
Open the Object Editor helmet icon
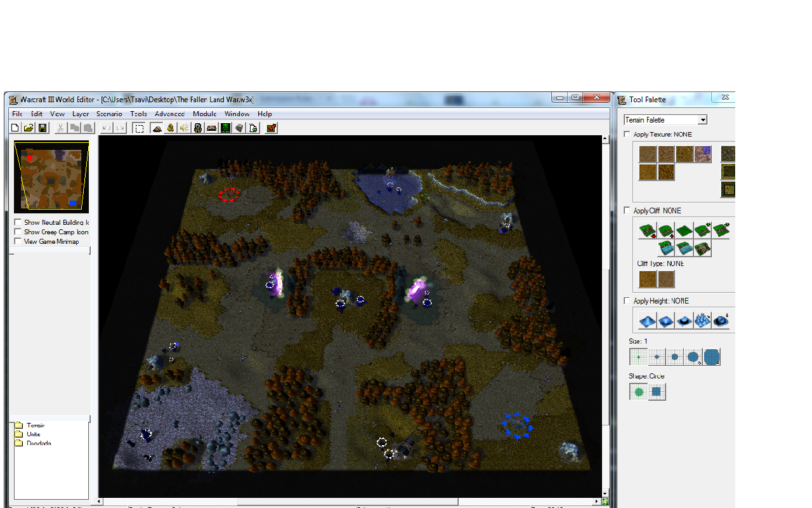pyautogui.click(x=198, y=128)
